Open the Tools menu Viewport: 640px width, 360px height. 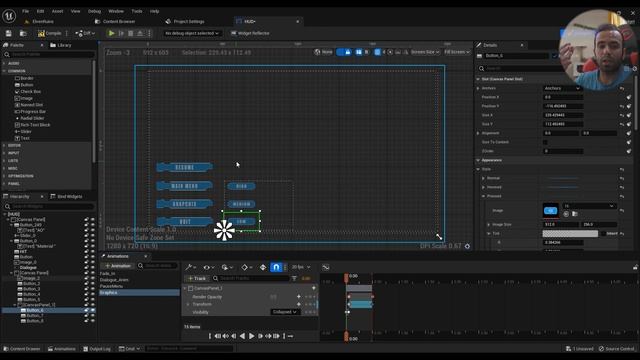point(137,11)
